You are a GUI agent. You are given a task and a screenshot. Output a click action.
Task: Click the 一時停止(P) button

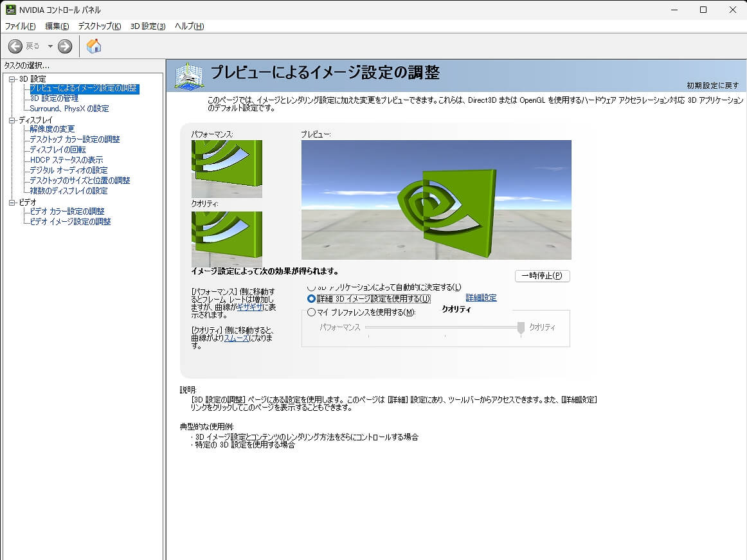[542, 275]
